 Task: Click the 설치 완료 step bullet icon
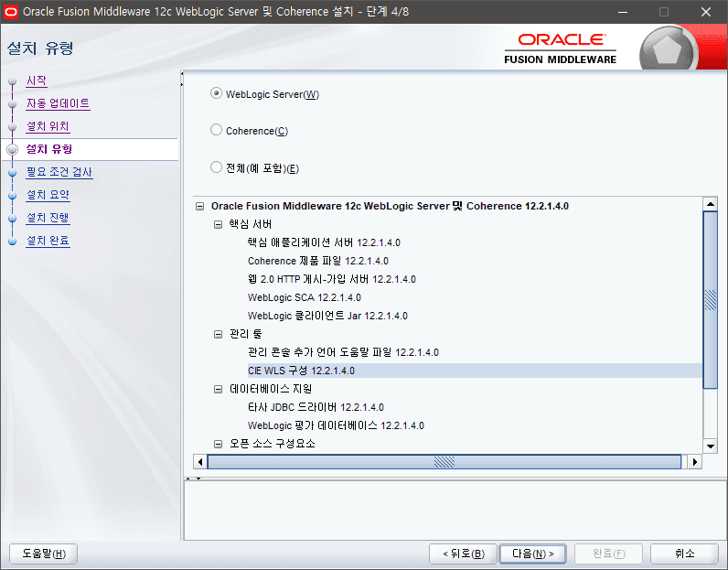[13, 242]
